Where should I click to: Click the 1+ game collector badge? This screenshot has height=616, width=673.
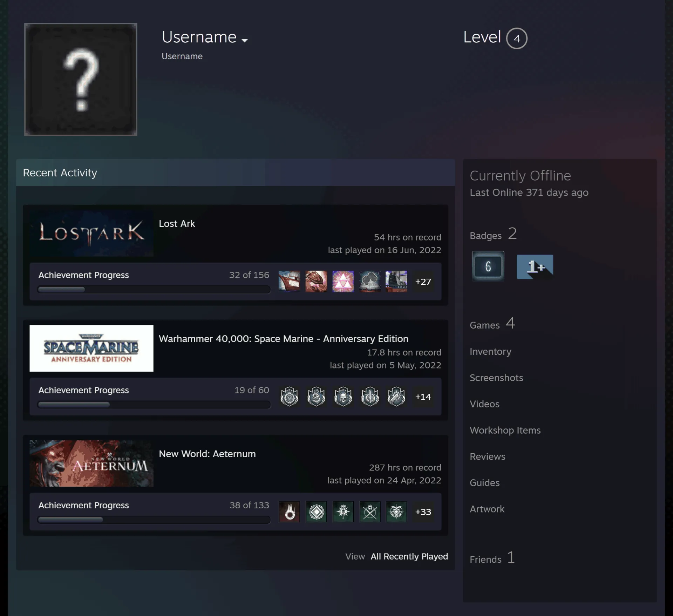pos(535,267)
